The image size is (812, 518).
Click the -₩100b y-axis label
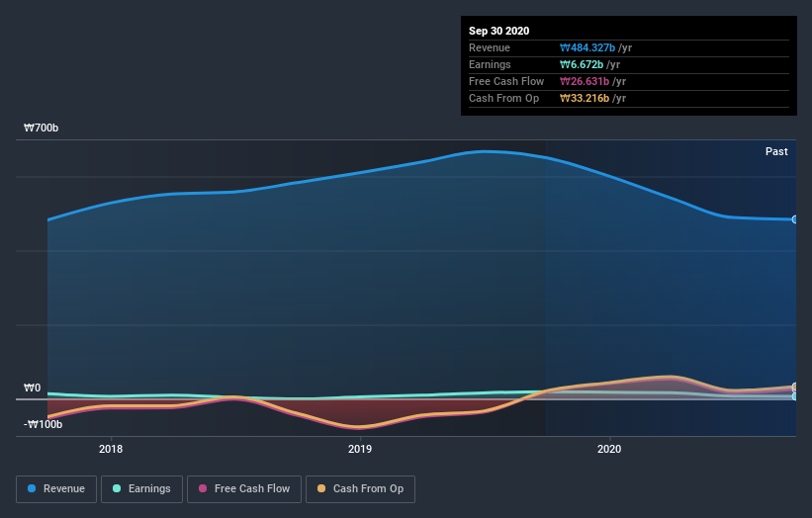(43, 424)
